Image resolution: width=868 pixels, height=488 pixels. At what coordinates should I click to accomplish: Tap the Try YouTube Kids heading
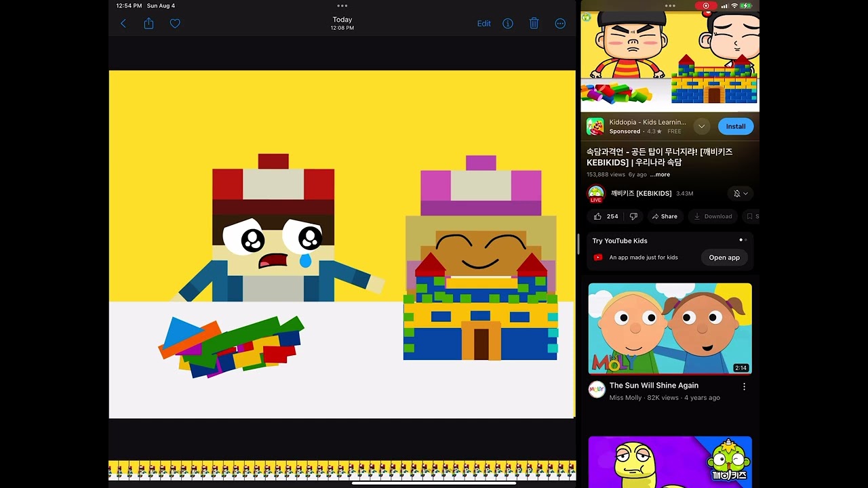(620, 241)
